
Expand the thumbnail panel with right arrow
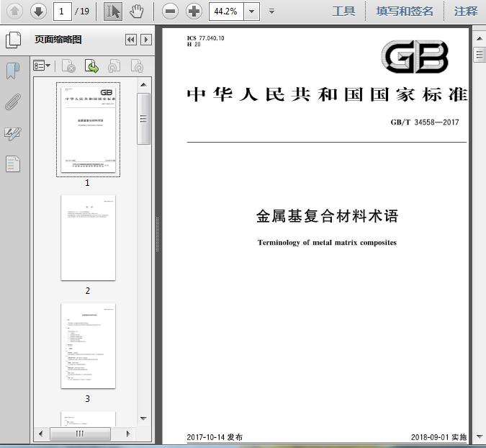coord(146,40)
